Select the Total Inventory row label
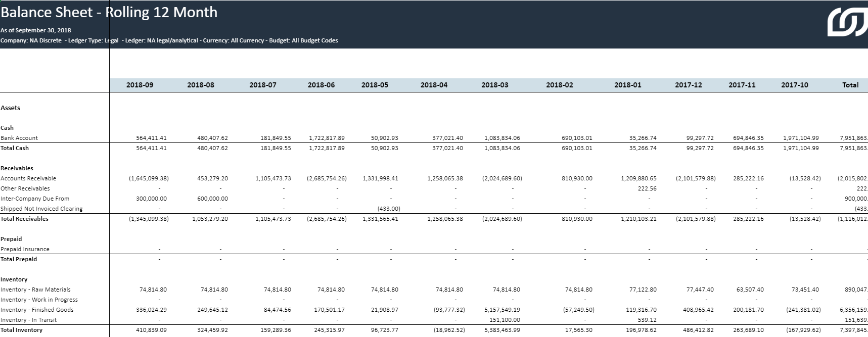 click(21, 330)
